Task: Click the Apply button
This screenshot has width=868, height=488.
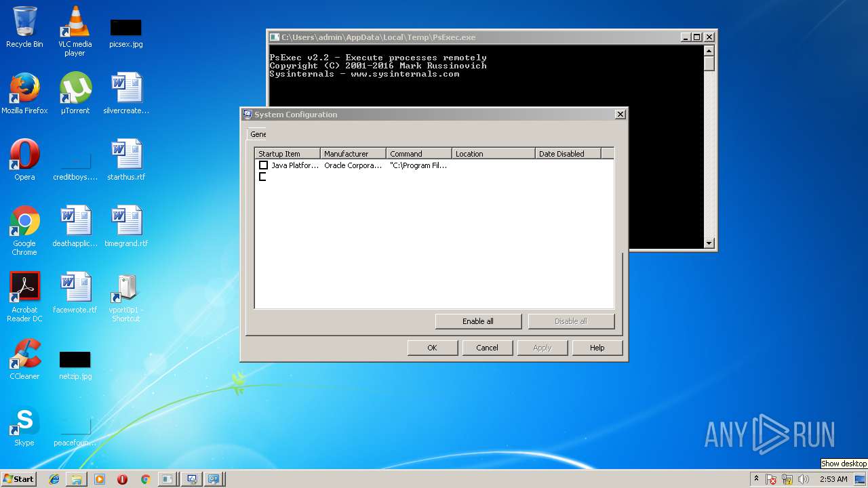Action: [x=542, y=348]
